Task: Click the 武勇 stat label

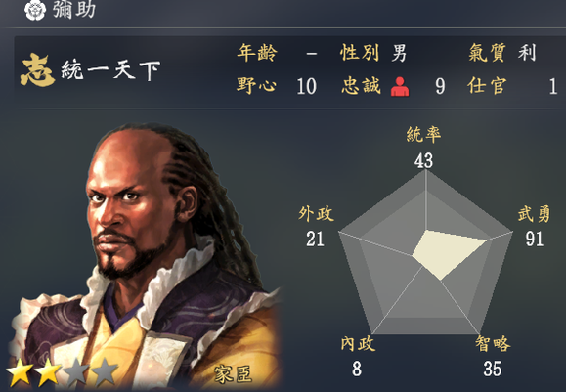Action: (x=534, y=214)
